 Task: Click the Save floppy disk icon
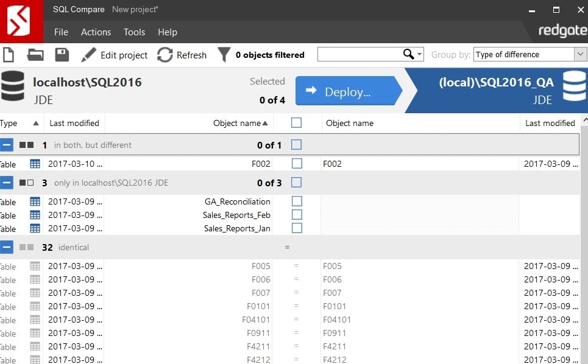(x=62, y=55)
